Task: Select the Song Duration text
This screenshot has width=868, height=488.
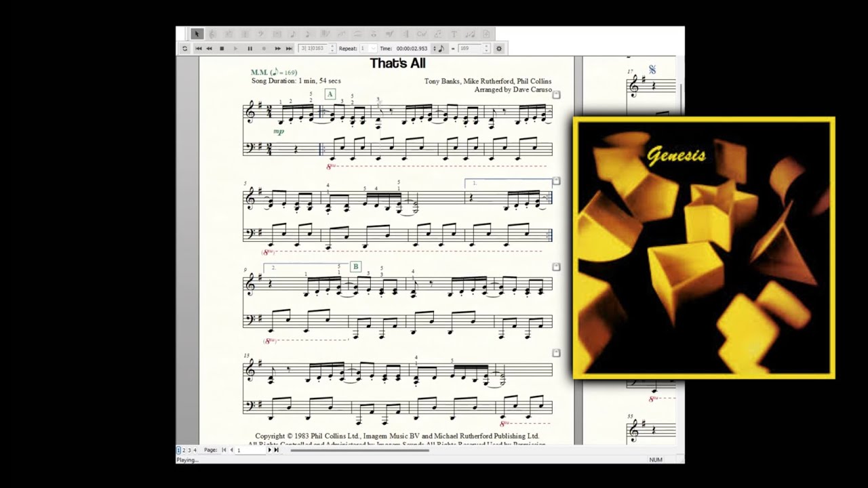Action: tap(296, 81)
